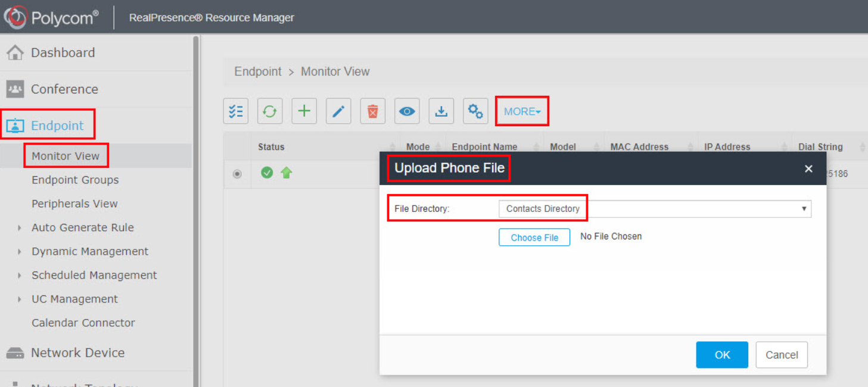View endpoint details with the eye icon
868x387 pixels.
click(x=406, y=111)
